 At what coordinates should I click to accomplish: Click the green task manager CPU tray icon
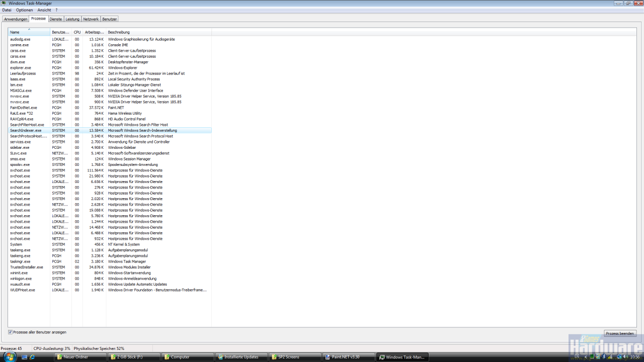592,356
